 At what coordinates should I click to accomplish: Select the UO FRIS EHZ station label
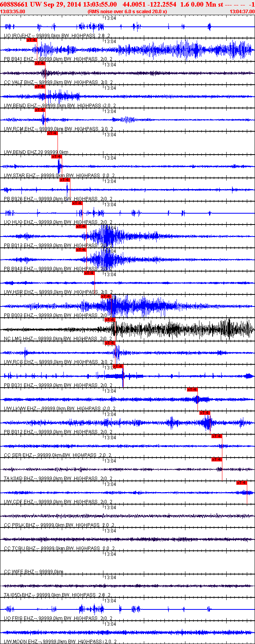(58, 618)
